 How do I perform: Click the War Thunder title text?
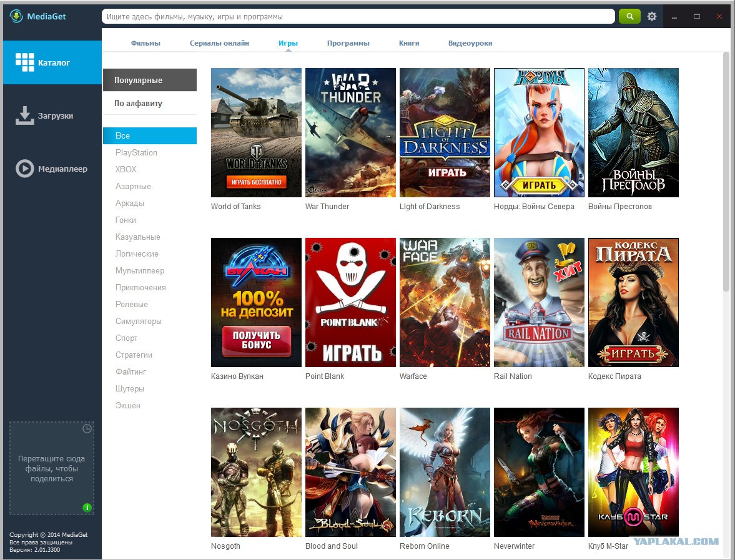click(327, 207)
